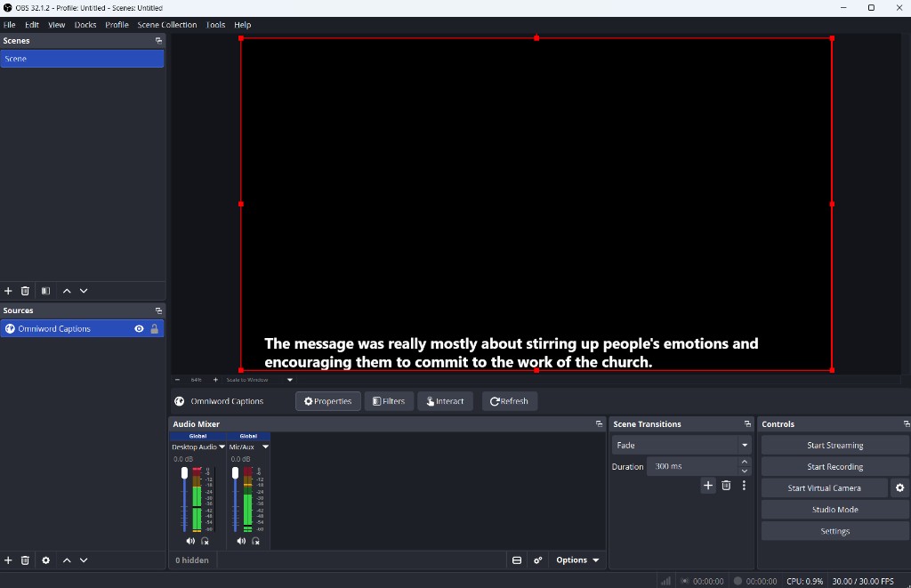Undock the Sources panel

158,310
